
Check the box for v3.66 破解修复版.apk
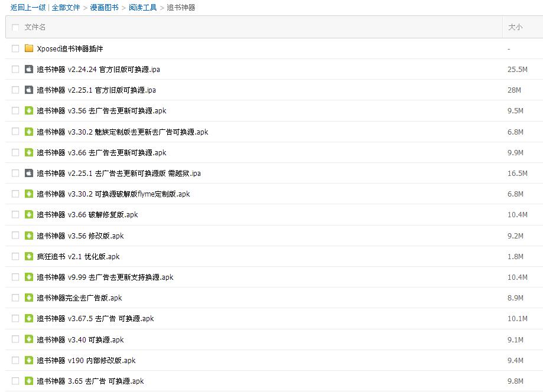point(15,214)
